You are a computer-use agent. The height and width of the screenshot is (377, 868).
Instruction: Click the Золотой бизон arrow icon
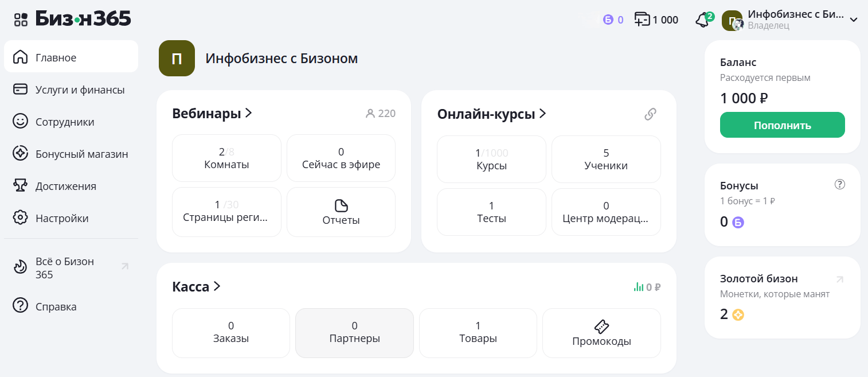point(840,279)
